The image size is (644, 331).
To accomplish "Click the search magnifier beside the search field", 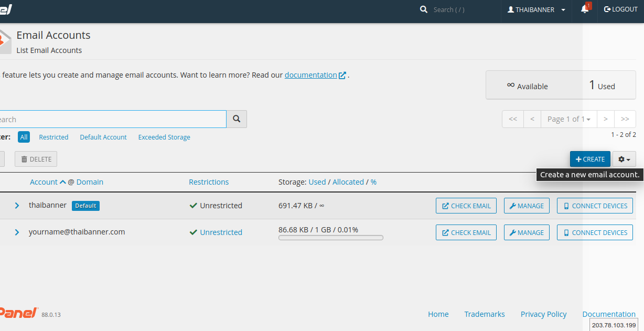I will [x=236, y=119].
